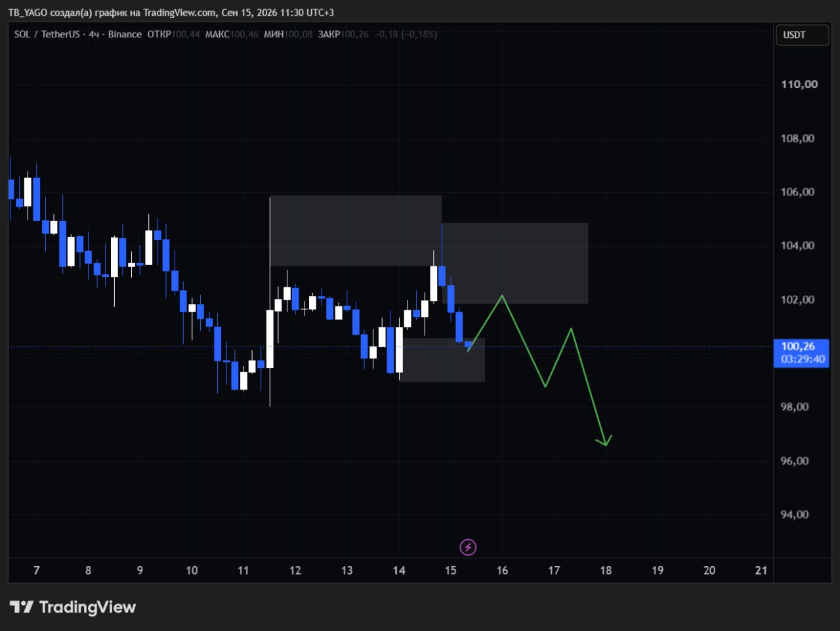The height and width of the screenshot is (631, 840).
Task: Click the purple lightning event icon
Action: tap(468, 547)
